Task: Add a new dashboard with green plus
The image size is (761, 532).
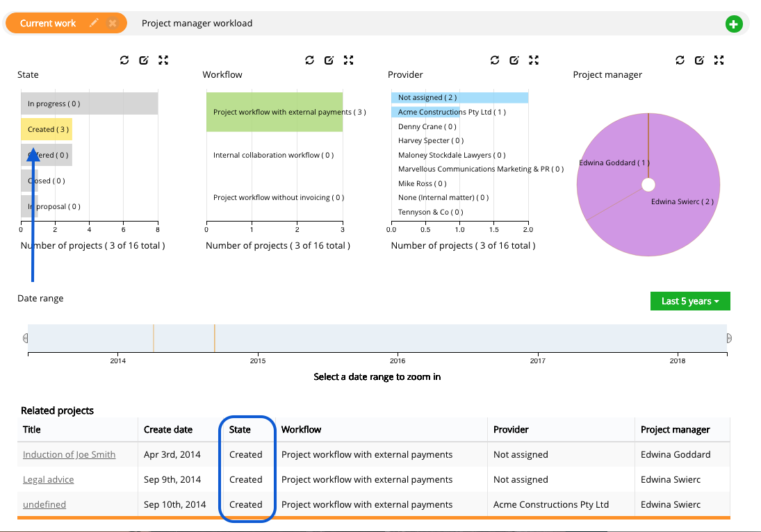Action: (x=733, y=24)
